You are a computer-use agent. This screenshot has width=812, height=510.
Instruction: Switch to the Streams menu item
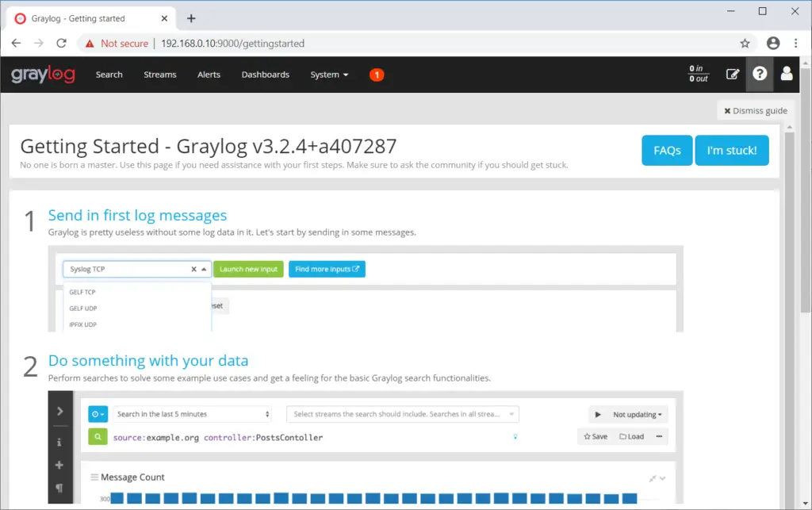159,74
